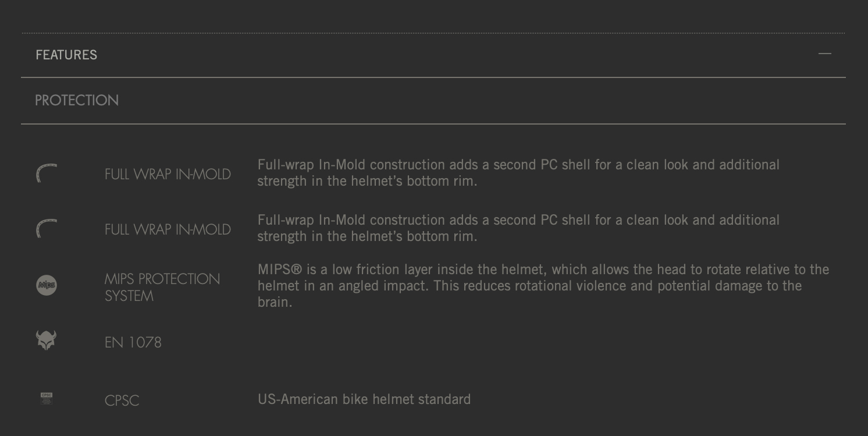
Task: Collapse the Features section with minus icon
Action: [x=824, y=54]
